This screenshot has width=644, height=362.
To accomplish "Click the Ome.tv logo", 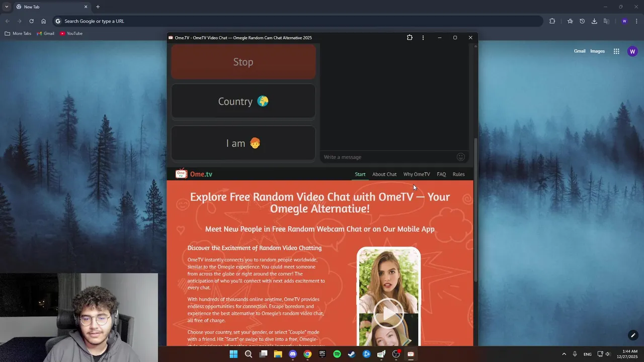I will (194, 174).
